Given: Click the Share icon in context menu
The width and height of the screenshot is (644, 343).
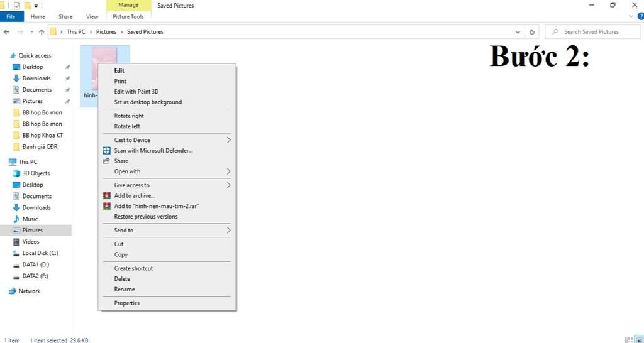Looking at the screenshot, I should tap(107, 161).
